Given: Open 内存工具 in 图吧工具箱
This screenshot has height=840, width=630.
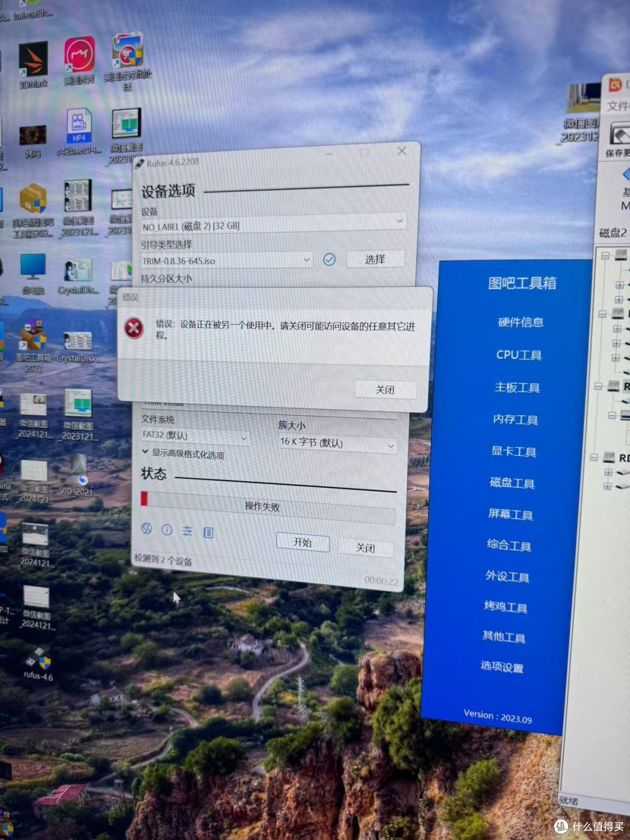Looking at the screenshot, I should [x=515, y=419].
